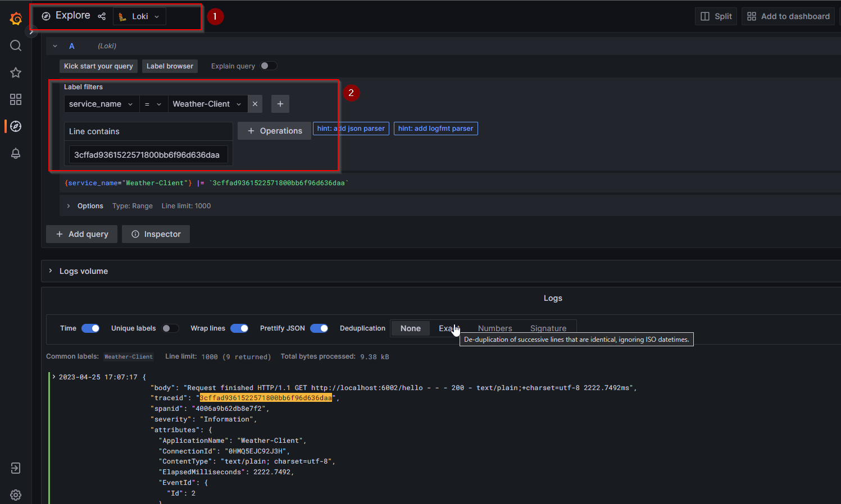Click the hint: add json parser button
841x504 pixels.
[351, 129]
